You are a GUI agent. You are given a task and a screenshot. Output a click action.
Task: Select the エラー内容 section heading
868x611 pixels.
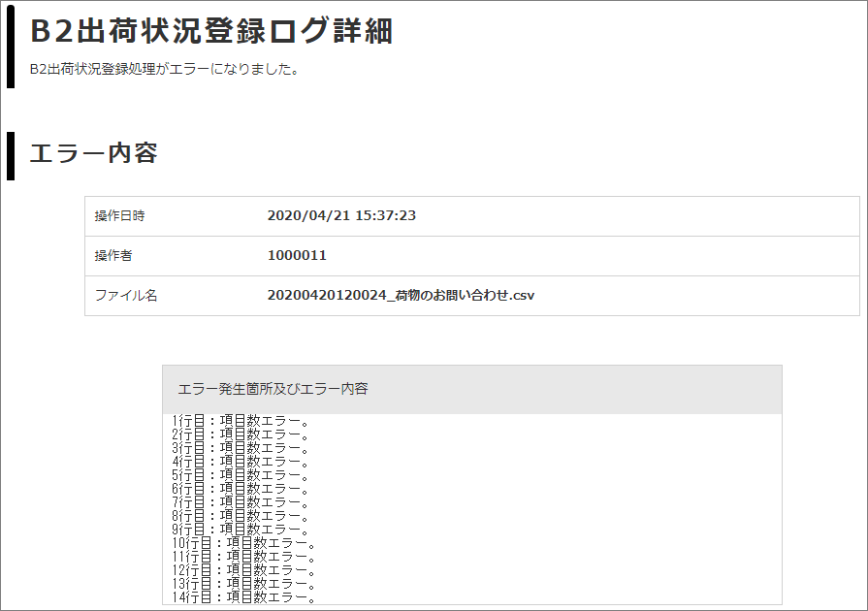(x=94, y=153)
